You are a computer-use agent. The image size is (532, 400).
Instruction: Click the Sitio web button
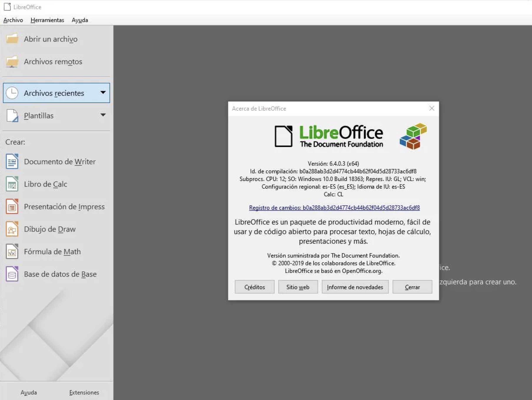click(298, 287)
